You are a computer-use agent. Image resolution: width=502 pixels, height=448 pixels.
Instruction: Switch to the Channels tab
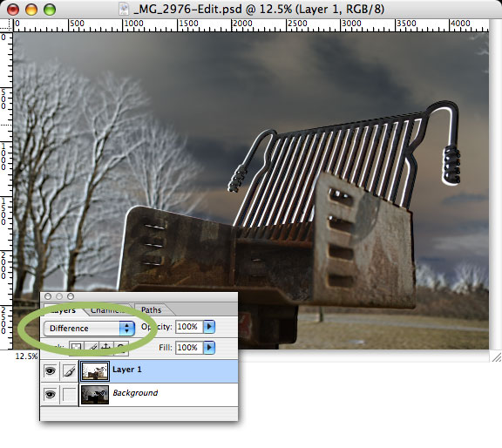(107, 309)
